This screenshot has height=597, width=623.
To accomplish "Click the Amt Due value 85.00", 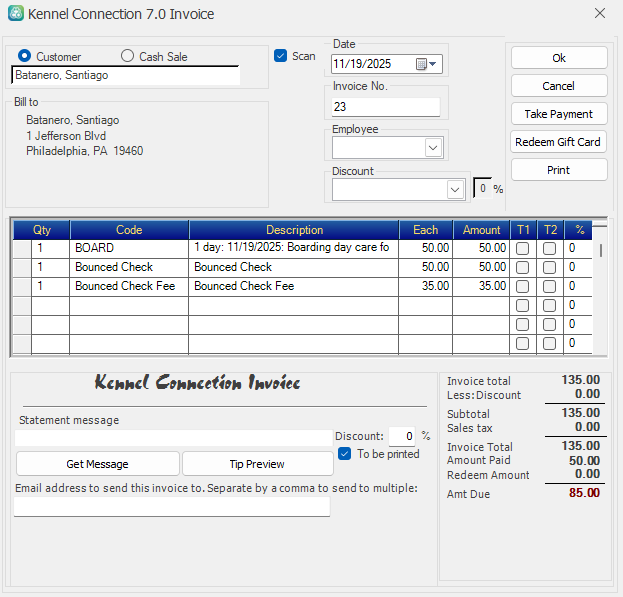I will pyautogui.click(x=584, y=493).
